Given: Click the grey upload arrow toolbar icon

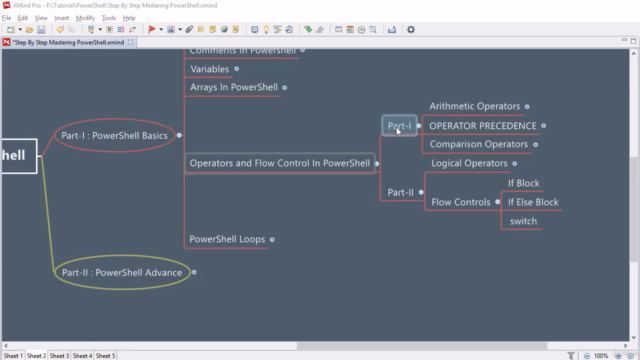Looking at the screenshot, I should point(320,29).
